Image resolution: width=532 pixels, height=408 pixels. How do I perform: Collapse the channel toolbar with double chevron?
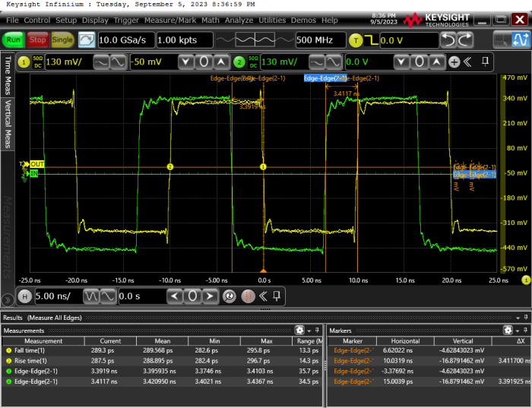click(467, 62)
